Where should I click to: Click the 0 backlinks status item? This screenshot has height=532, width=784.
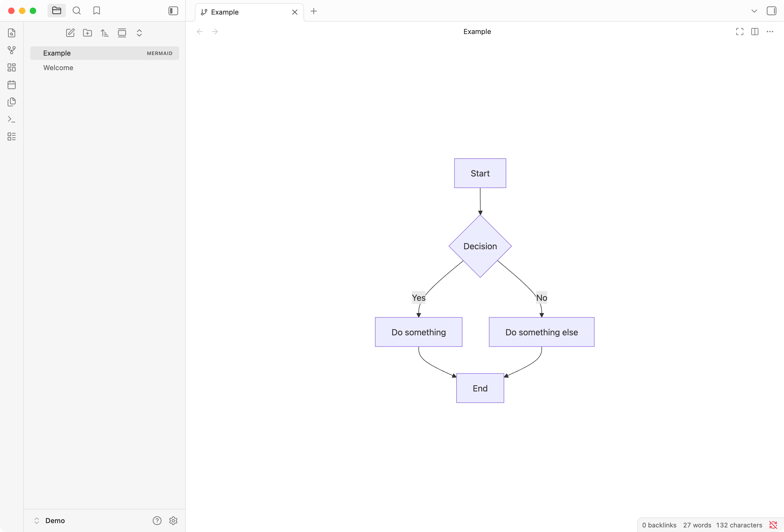659,525
